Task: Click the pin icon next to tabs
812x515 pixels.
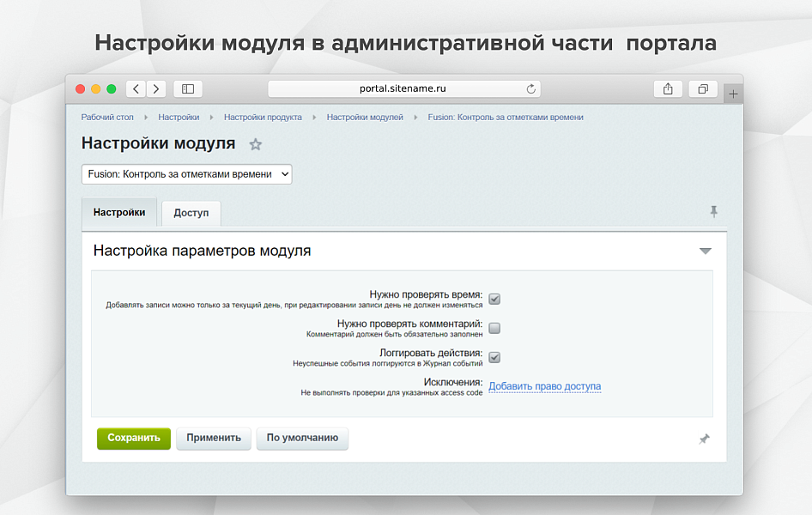Action: point(713,212)
